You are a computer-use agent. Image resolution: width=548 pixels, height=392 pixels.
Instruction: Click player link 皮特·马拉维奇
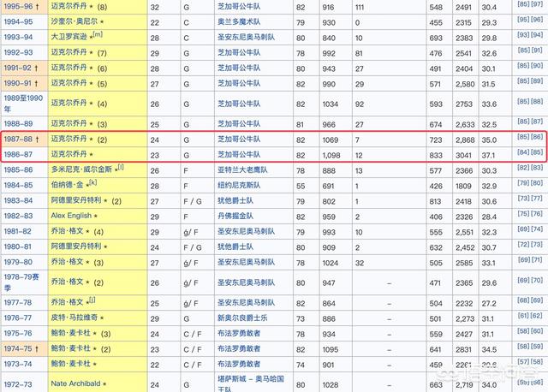pyautogui.click(x=74, y=318)
